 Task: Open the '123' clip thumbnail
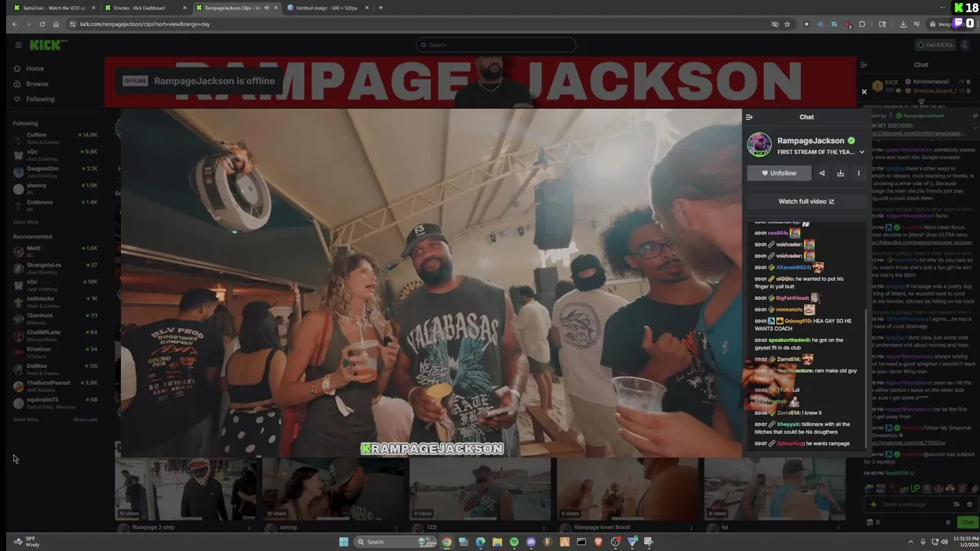click(480, 490)
